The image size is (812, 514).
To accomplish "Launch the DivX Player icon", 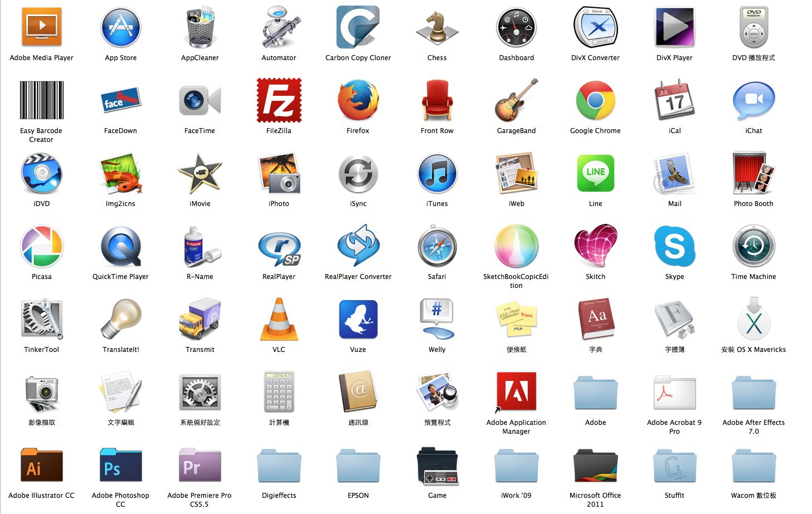I will click(675, 27).
